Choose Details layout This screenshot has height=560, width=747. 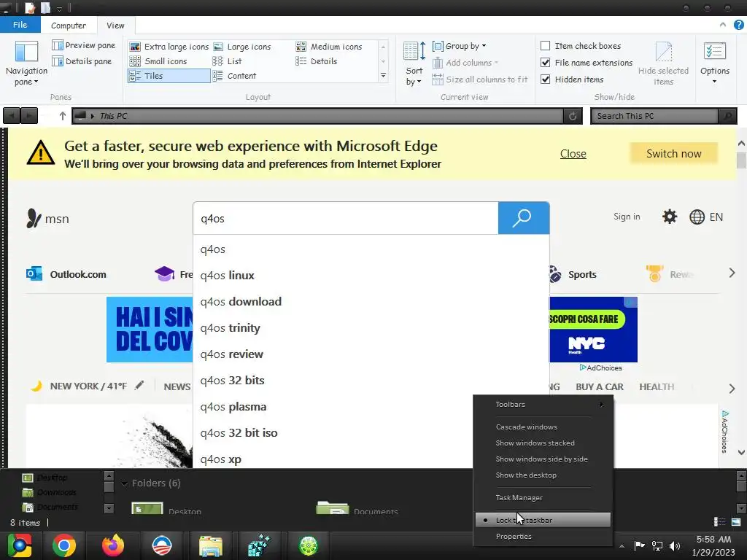click(x=317, y=61)
